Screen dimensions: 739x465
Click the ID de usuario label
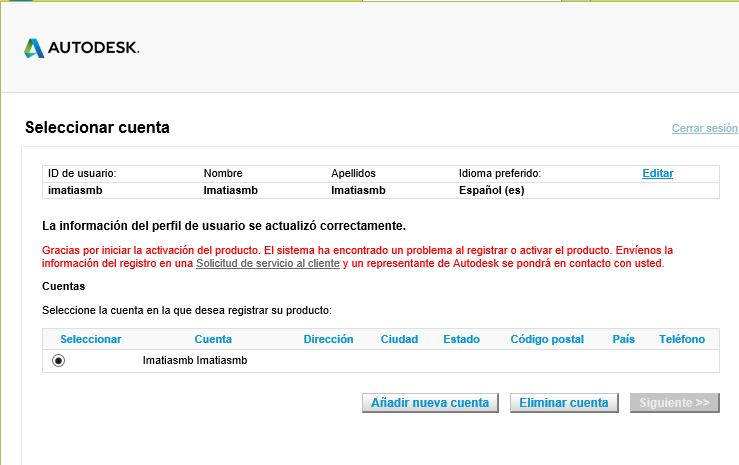(x=82, y=173)
